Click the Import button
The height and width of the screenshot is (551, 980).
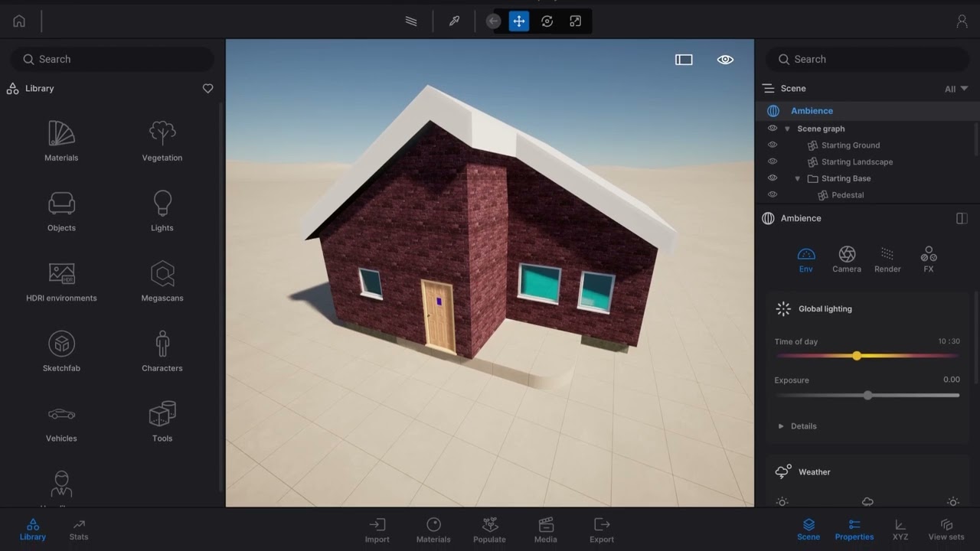377,530
